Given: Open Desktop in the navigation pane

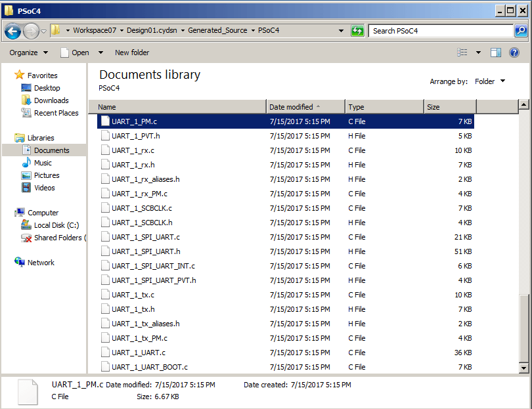Looking at the screenshot, I should (47, 88).
